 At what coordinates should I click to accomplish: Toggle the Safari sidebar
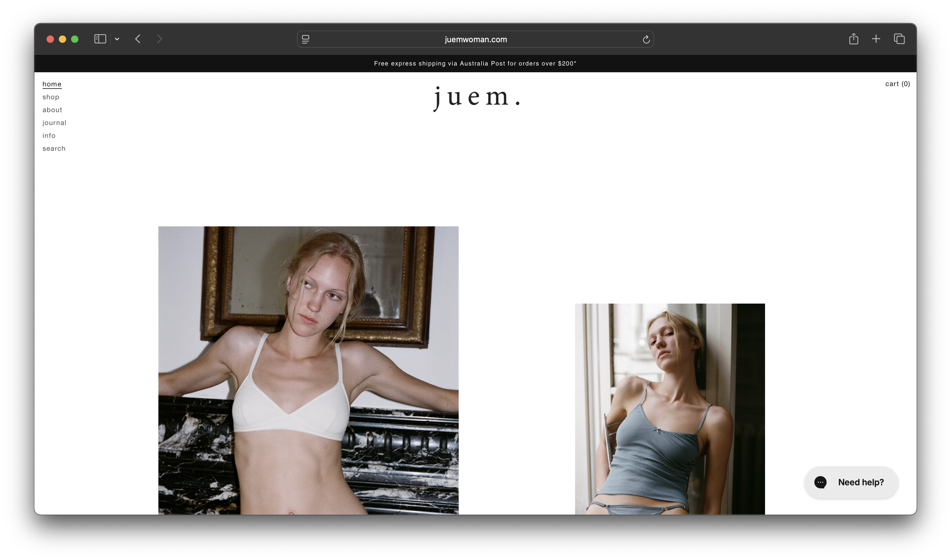tap(100, 39)
